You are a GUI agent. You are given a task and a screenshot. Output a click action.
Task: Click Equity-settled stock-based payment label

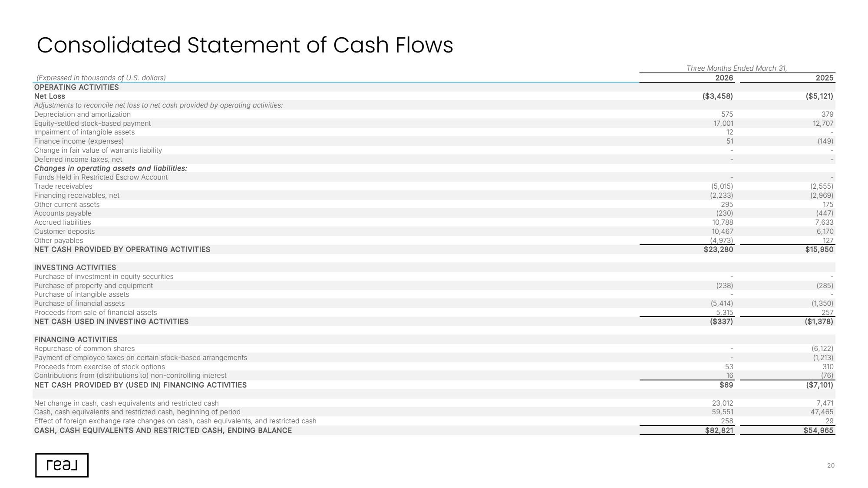tap(92, 124)
